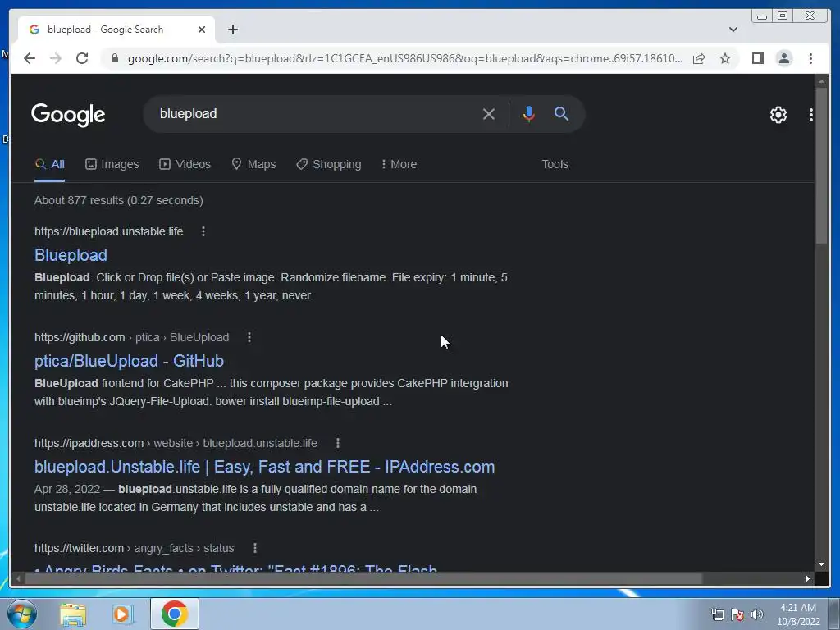Click the horizontal scrollbar right arrow
Viewport: 840px width, 630px height.
coord(808,578)
